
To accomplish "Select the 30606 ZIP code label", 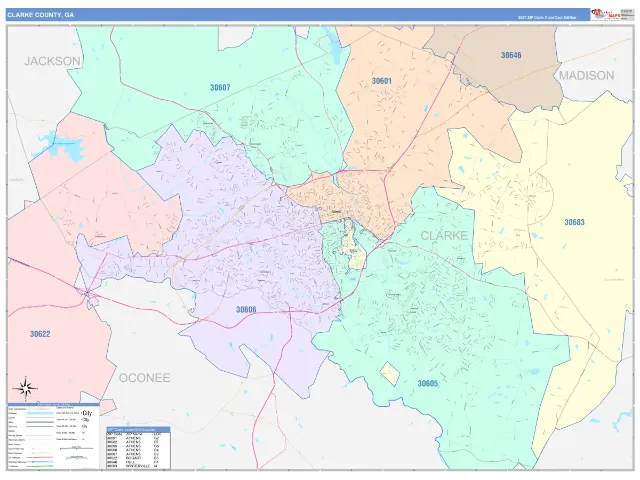I will click(x=246, y=309).
